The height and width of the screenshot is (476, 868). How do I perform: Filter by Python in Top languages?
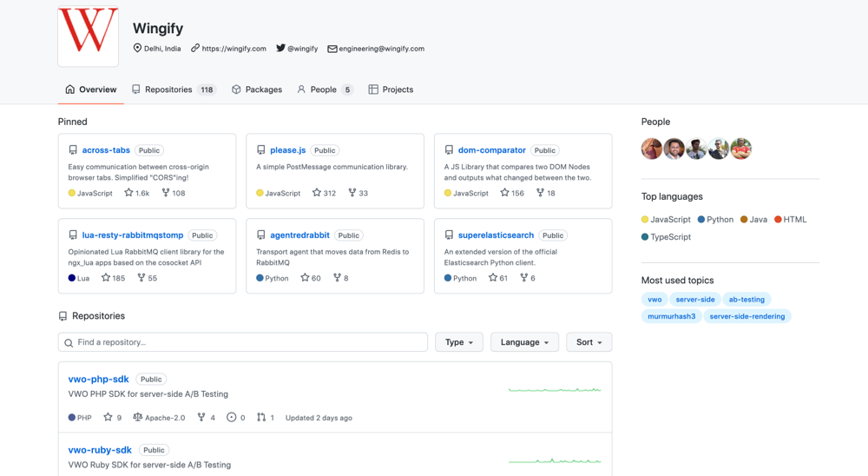click(x=715, y=220)
